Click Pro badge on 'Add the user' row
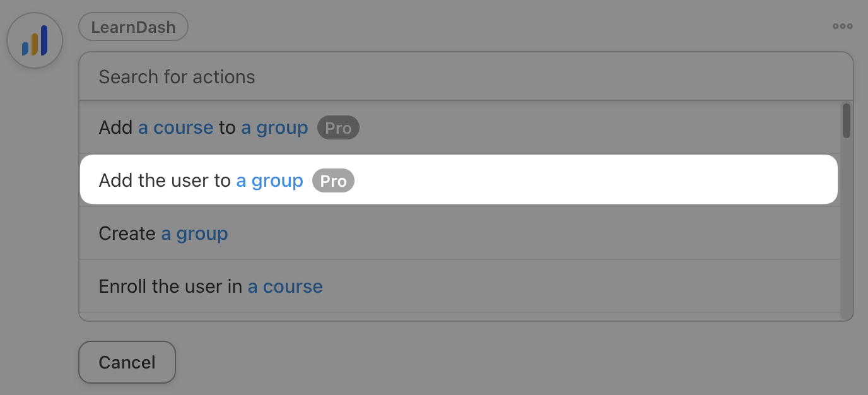This screenshot has width=868, height=395. 334,181
